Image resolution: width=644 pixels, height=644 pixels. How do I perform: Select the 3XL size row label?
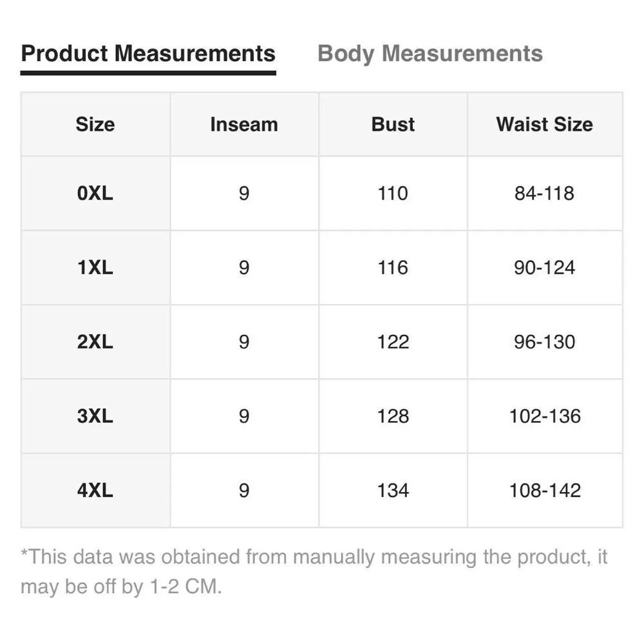(x=95, y=416)
